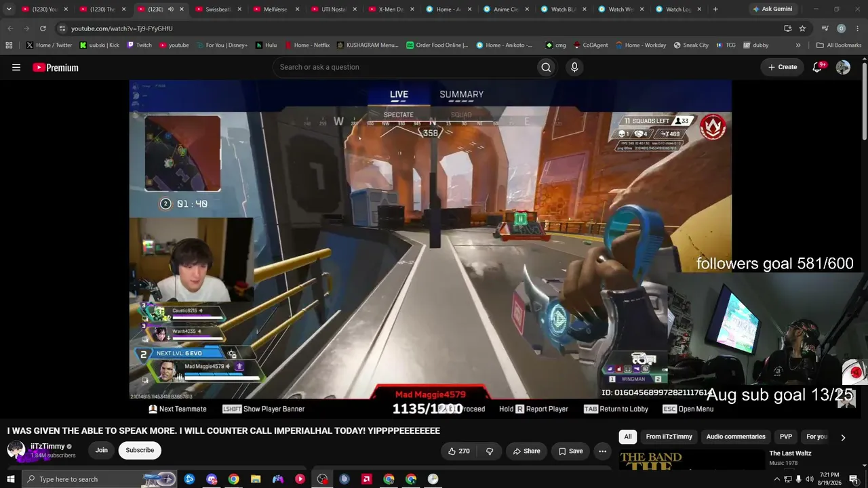The height and width of the screenshot is (488, 868).
Task: Show more bookmarks overflow chevron
Action: [x=798, y=45]
